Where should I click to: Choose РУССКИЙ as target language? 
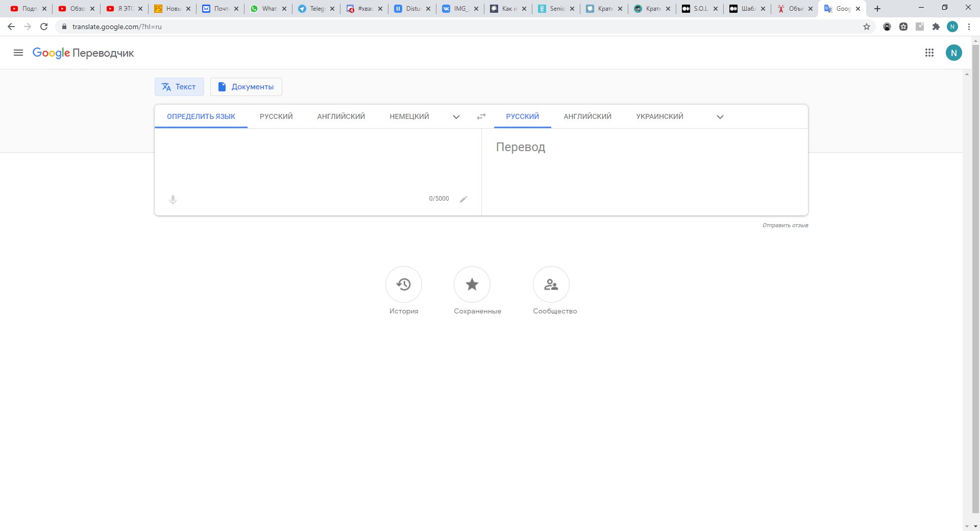point(522,116)
